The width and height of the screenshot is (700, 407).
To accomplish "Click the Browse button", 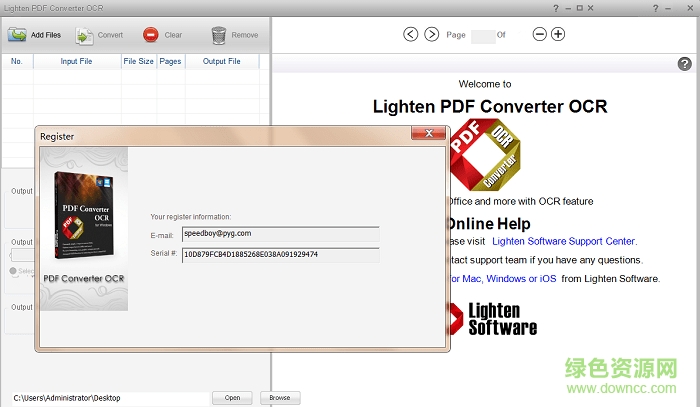I will [x=280, y=398].
